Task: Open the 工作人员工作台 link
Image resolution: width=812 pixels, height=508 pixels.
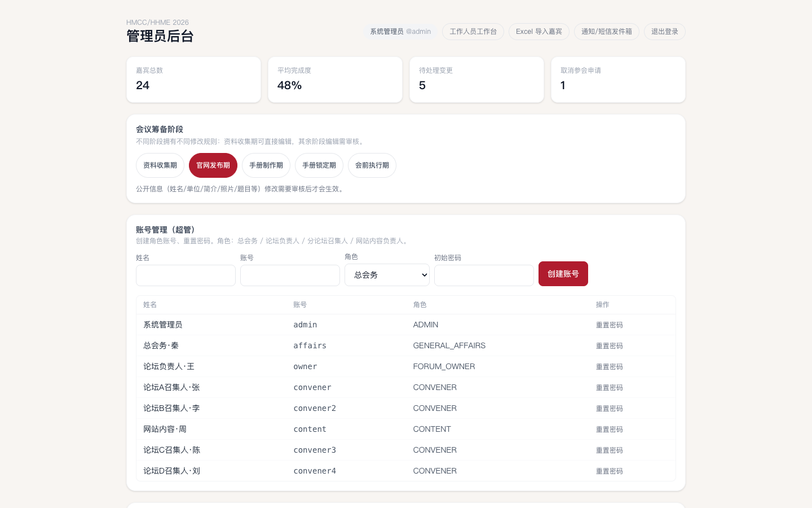Action: pyautogui.click(x=473, y=32)
